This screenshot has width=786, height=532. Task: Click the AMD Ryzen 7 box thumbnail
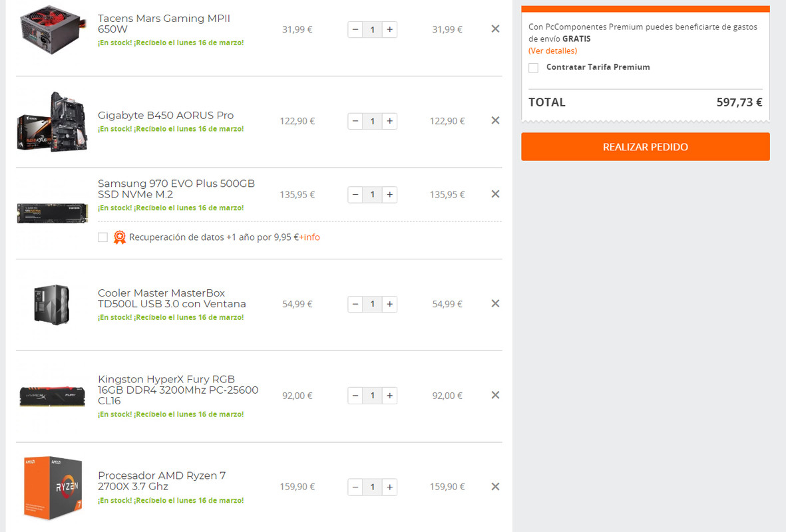53,487
